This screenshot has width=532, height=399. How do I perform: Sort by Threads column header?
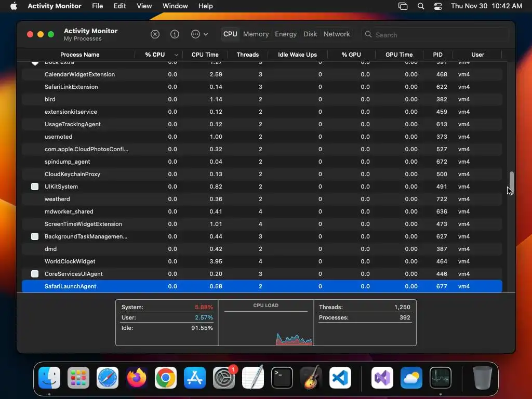[x=248, y=55]
